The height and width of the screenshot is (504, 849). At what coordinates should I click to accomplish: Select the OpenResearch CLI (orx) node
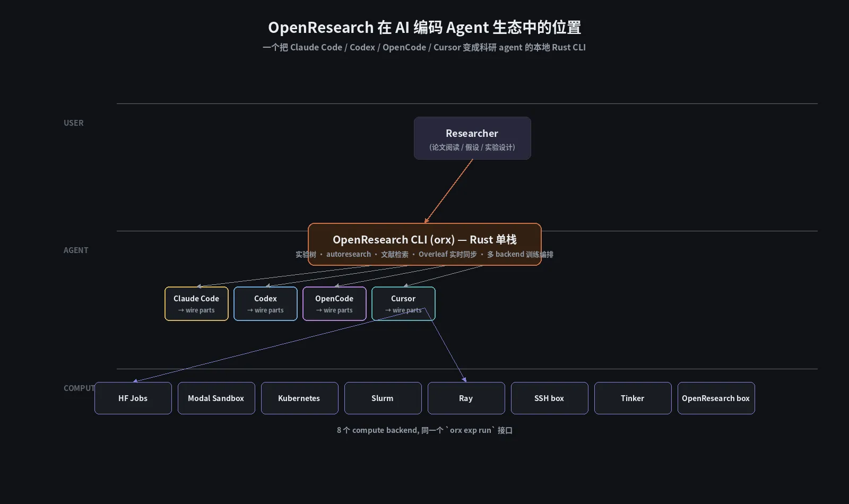pos(424,244)
